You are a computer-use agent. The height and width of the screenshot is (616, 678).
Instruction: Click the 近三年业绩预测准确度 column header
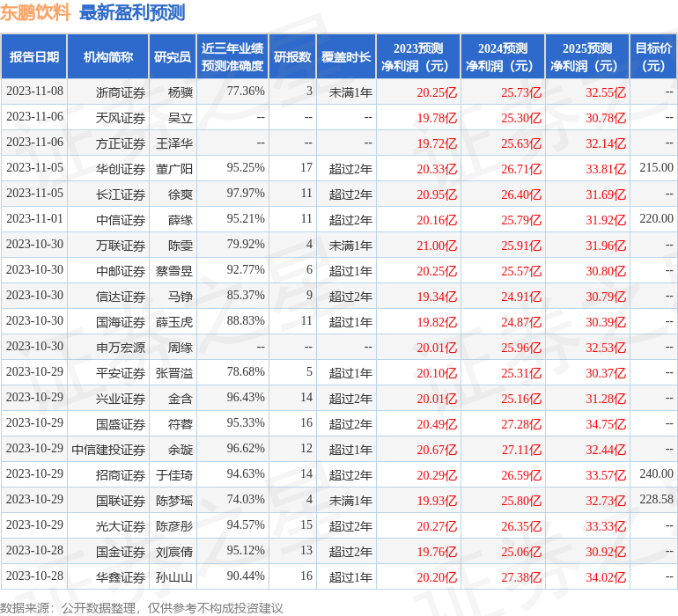coord(232,56)
